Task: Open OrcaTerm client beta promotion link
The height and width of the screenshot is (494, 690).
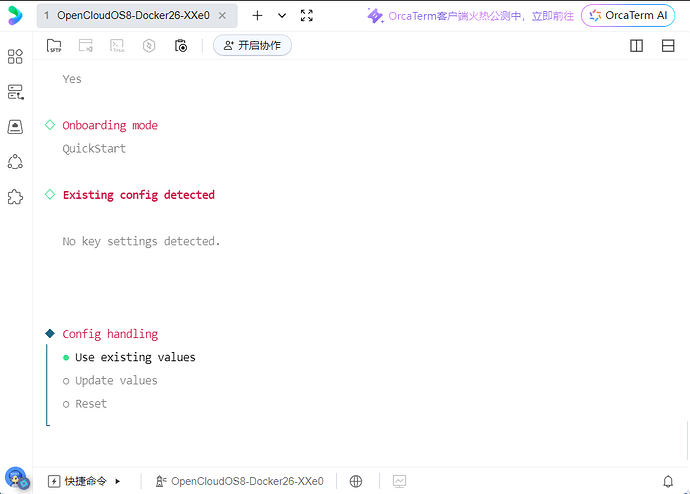Action: pyautogui.click(x=470, y=16)
